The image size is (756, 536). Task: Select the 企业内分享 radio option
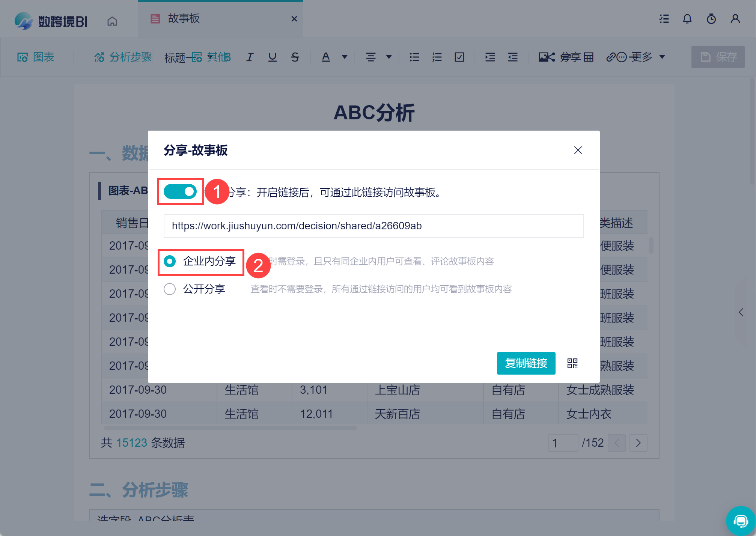(170, 261)
